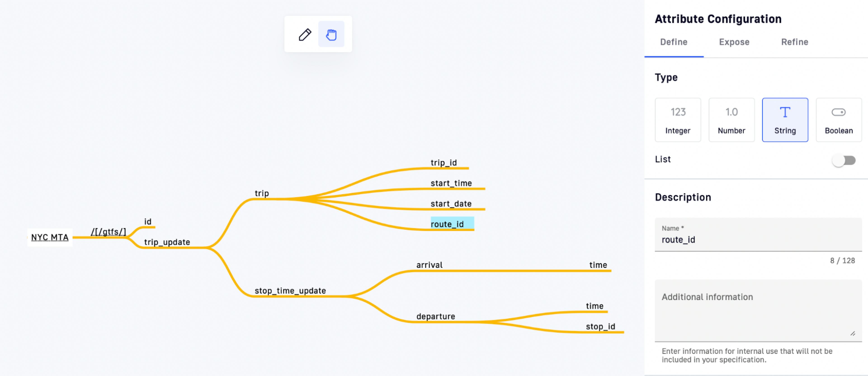
Task: Select the arrival node
Action: click(x=429, y=265)
